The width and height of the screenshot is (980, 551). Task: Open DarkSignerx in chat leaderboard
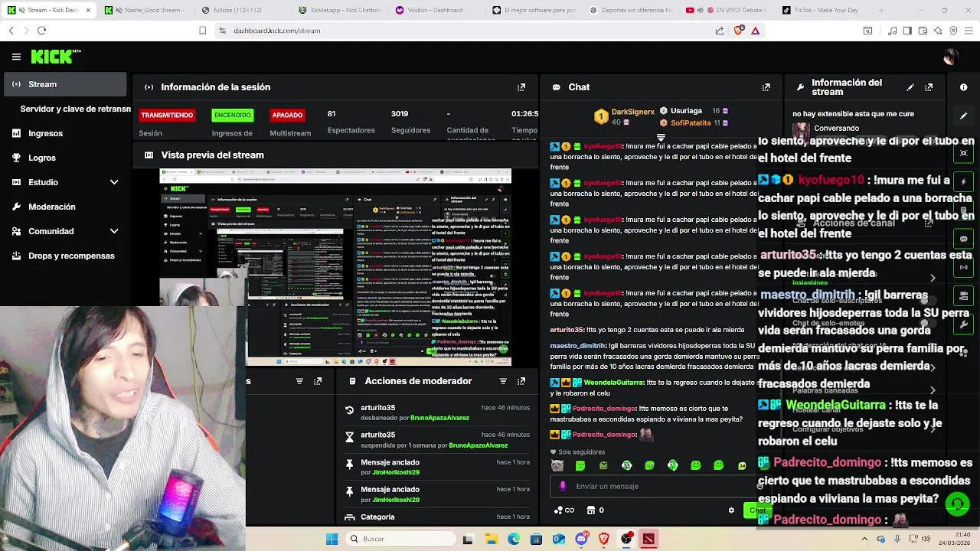(632, 112)
